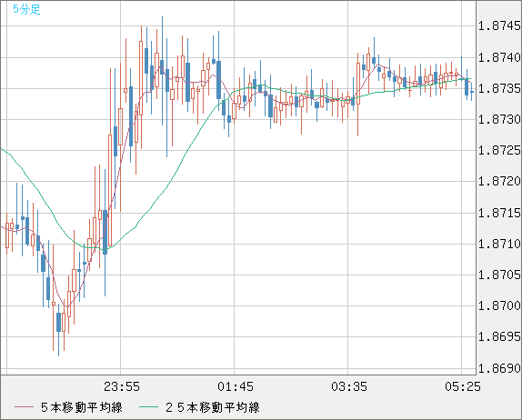Click the 05:25 time axis label

pos(463,386)
